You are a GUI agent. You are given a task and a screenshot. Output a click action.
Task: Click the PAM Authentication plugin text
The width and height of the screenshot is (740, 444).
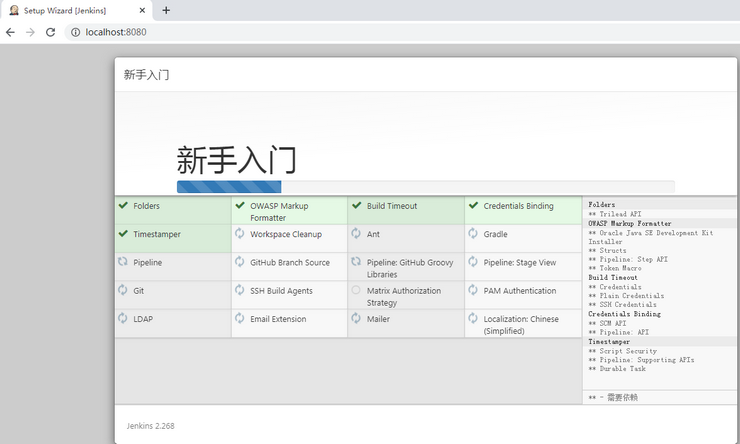point(520,291)
